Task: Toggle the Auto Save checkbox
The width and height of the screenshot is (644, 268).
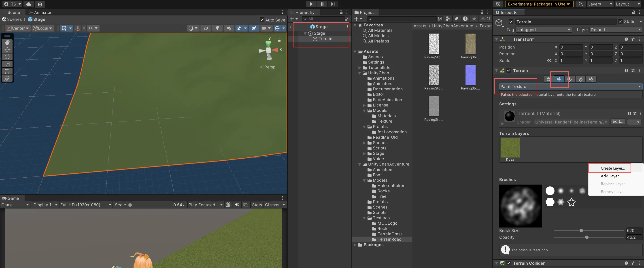Action: [x=262, y=20]
